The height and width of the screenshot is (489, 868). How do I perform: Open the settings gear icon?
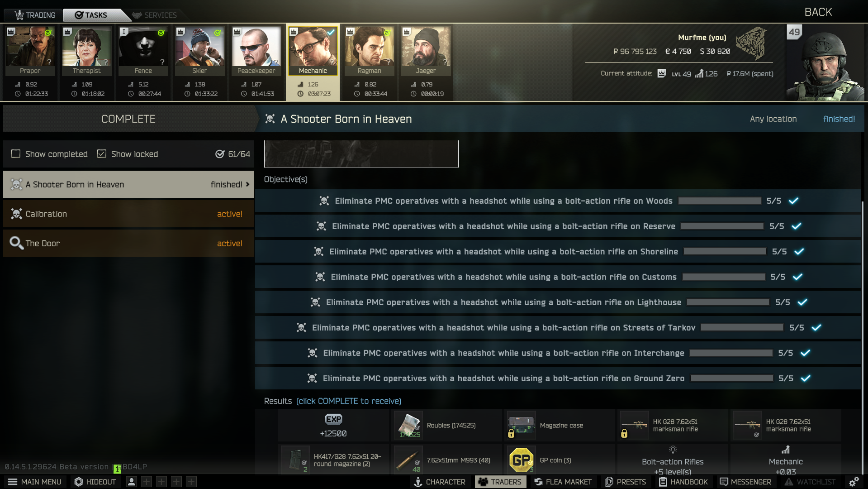point(854,482)
